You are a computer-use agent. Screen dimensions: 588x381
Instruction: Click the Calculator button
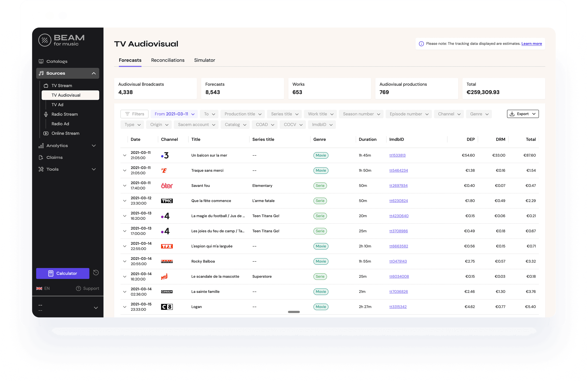pyautogui.click(x=63, y=273)
